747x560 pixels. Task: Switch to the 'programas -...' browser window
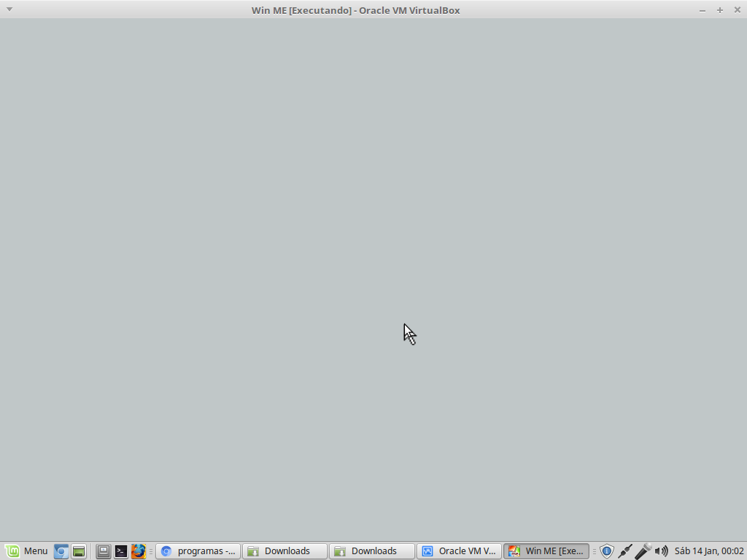[x=198, y=551]
